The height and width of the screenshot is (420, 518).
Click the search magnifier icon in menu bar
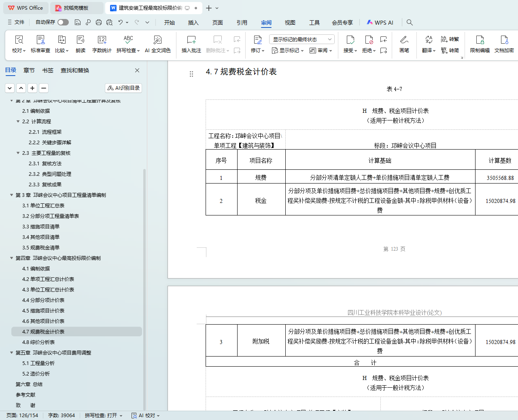(x=410, y=23)
